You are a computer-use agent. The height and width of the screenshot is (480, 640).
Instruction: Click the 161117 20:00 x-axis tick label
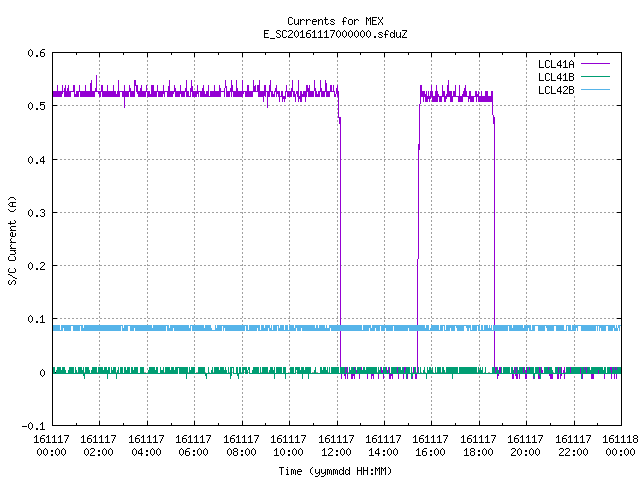(526, 446)
